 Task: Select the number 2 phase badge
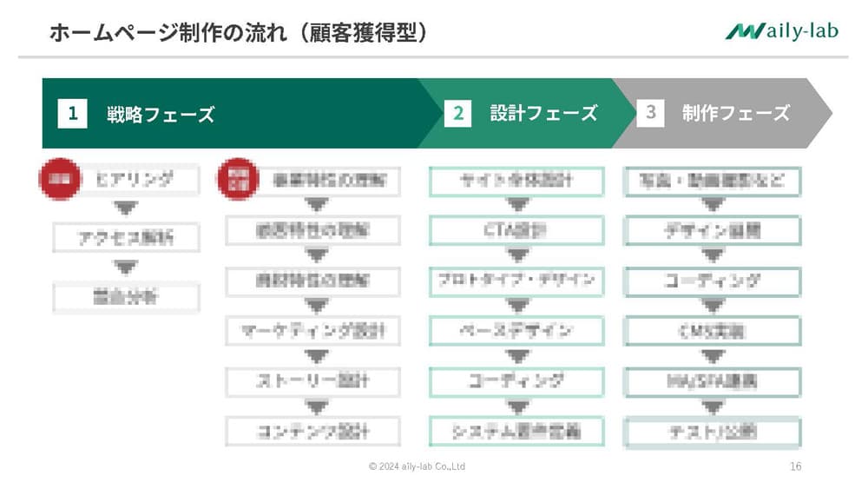(x=457, y=114)
